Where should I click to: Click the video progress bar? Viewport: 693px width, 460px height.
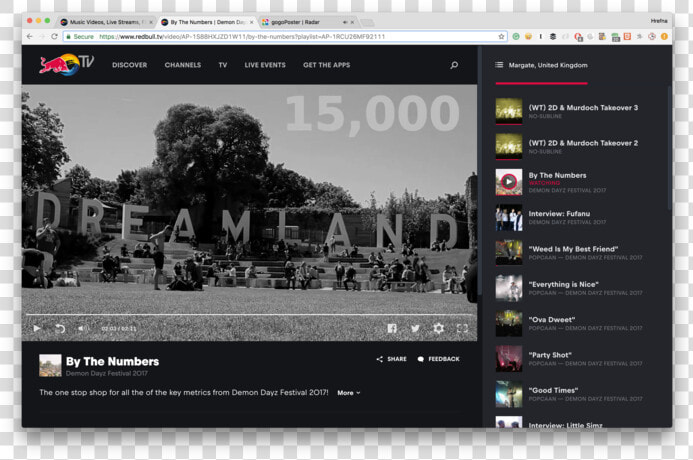point(250,315)
